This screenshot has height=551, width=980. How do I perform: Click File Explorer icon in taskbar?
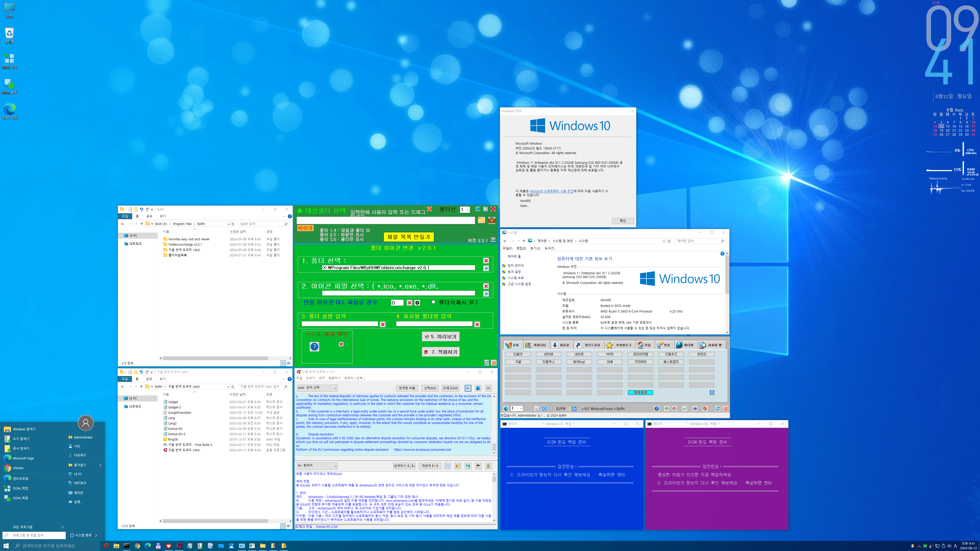tap(116, 546)
